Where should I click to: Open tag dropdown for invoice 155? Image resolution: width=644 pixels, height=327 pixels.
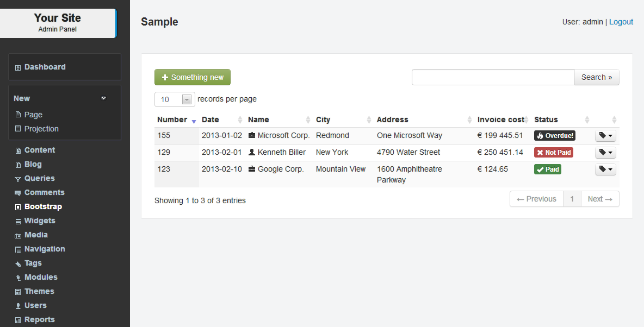pos(605,136)
